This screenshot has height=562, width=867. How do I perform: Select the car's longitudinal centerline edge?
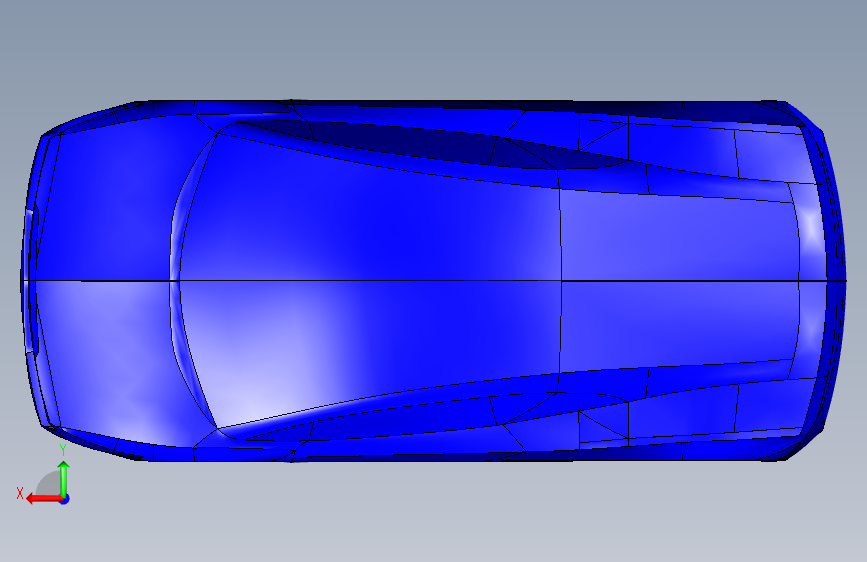click(x=434, y=281)
